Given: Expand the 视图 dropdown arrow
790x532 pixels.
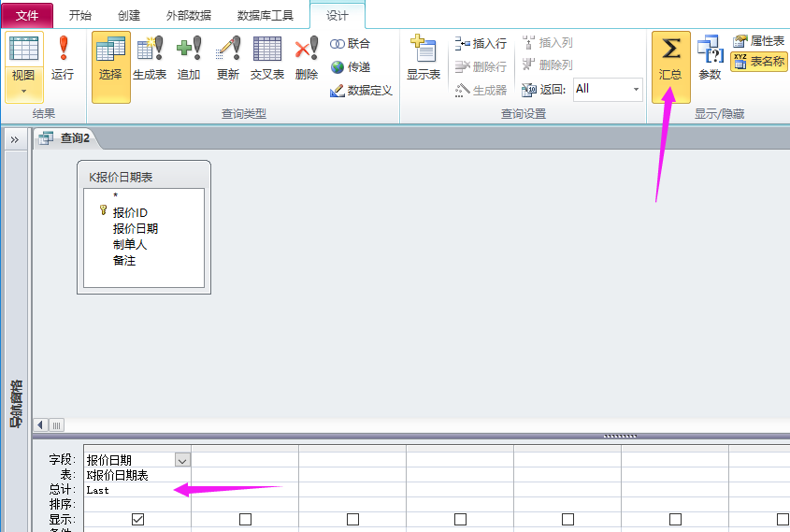Looking at the screenshot, I should [x=23, y=92].
